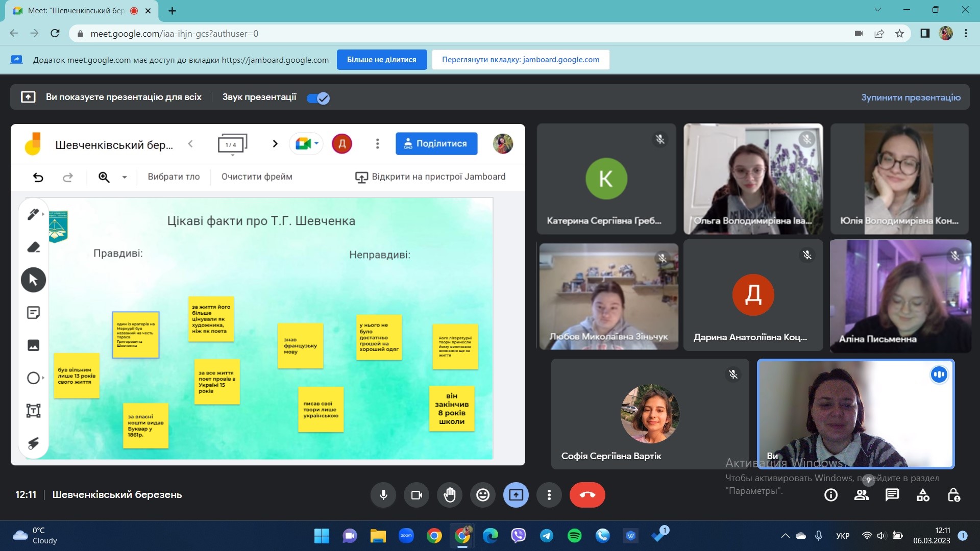
Task: Expand the zoom level dropdown arrow
Action: point(124,177)
